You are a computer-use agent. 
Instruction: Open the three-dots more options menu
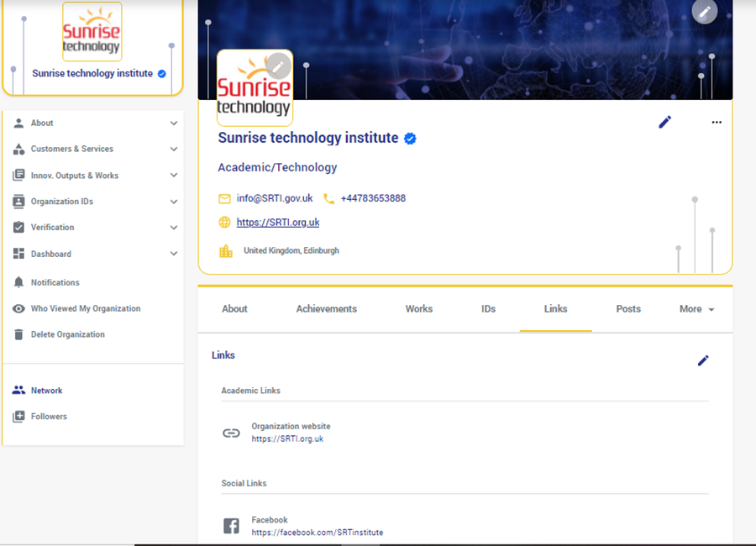coord(717,122)
